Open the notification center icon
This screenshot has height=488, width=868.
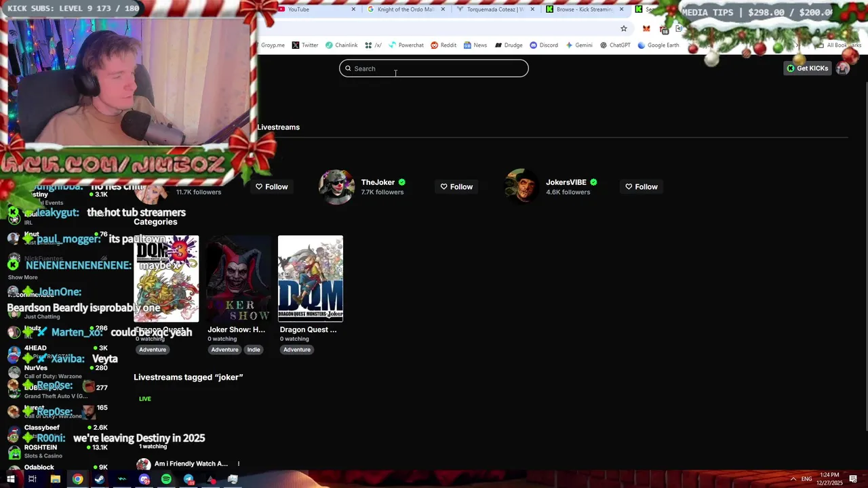tap(853, 479)
